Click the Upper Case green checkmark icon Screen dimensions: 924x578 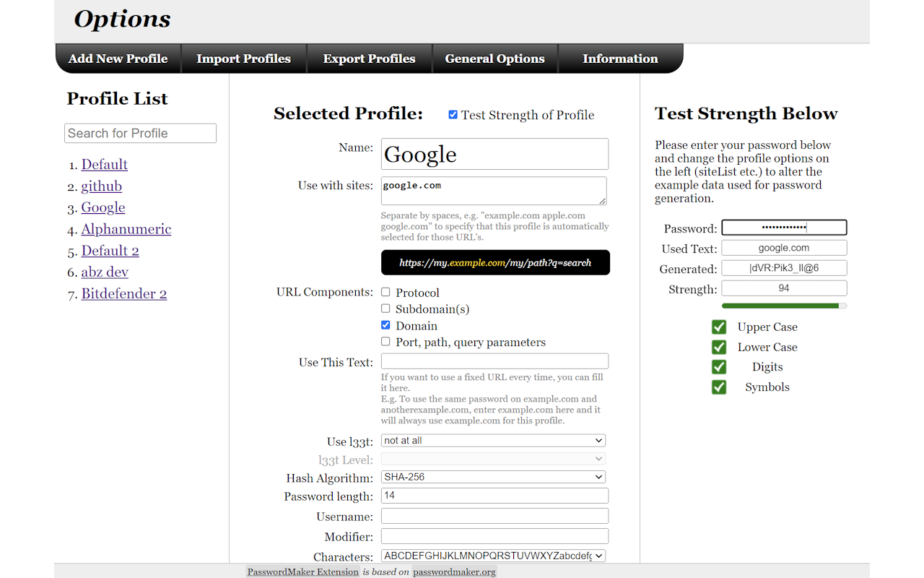click(719, 327)
